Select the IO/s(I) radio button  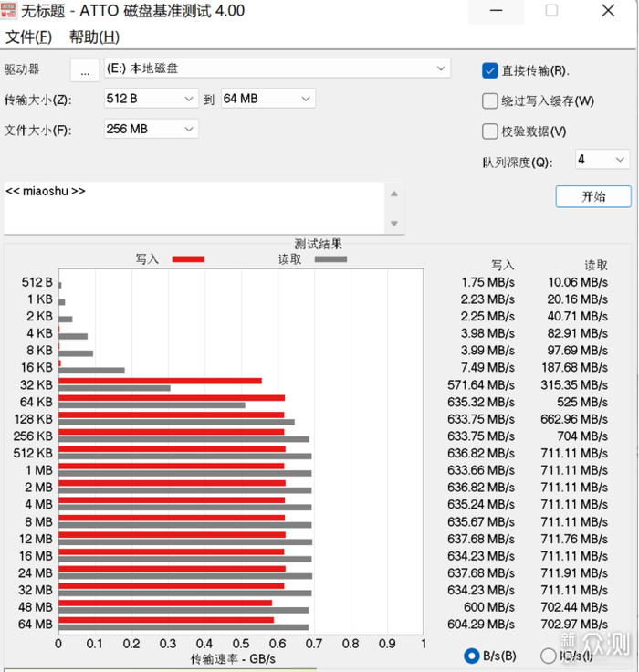coord(548,656)
